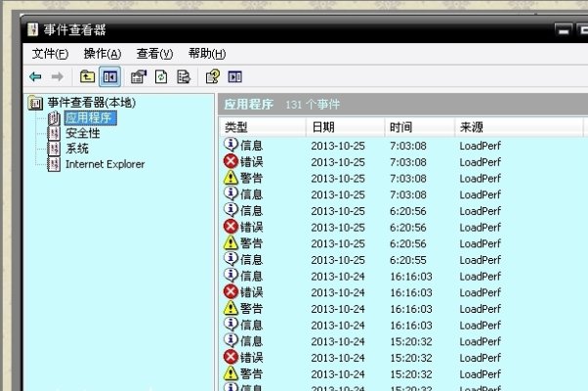This screenshot has width=588, height=391.
Task: Click the yellow warning icon at 6:20:56
Action: point(231,242)
